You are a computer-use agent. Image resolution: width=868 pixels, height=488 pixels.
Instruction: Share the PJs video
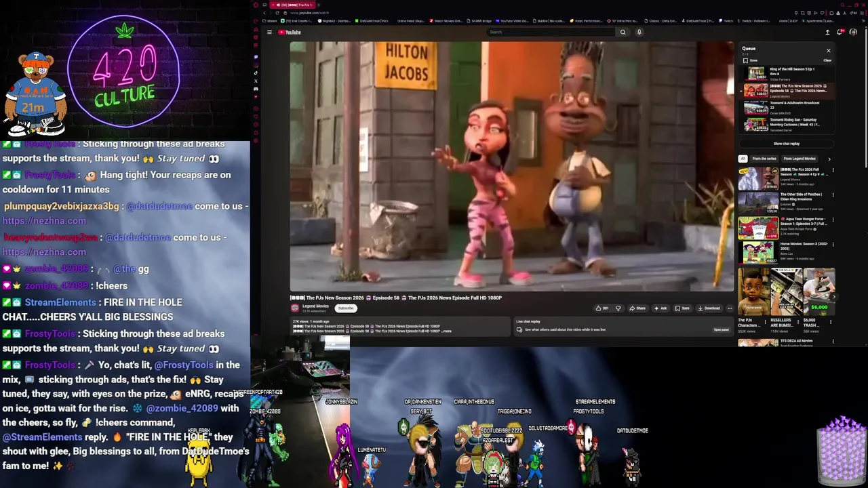click(637, 308)
